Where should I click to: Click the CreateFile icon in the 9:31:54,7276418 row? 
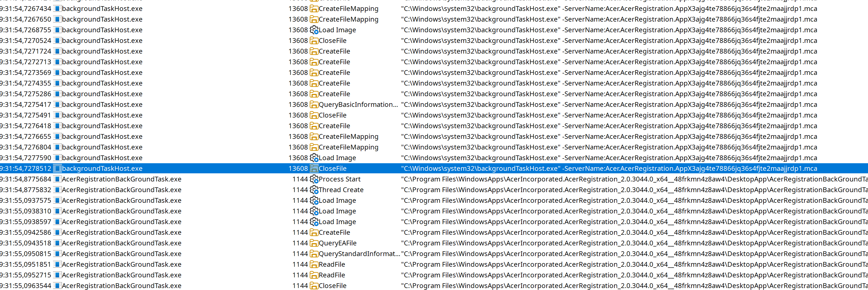coord(314,126)
